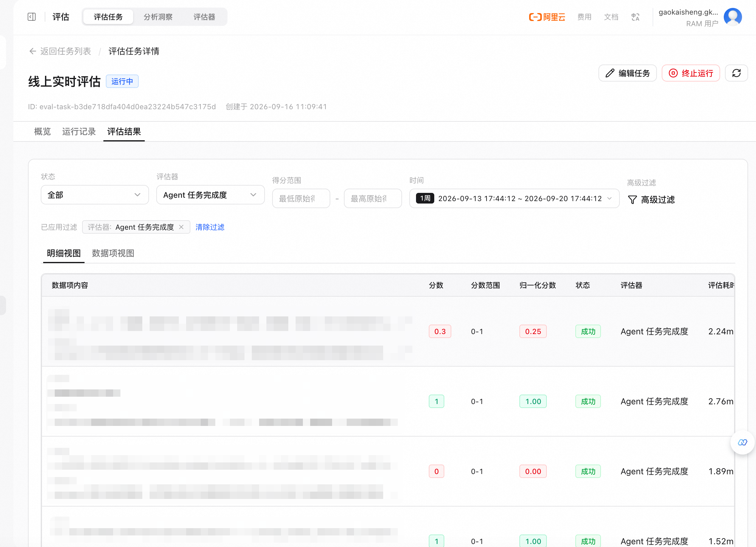Click the 数据项内容 column header
The image size is (756, 547).
[70, 285]
